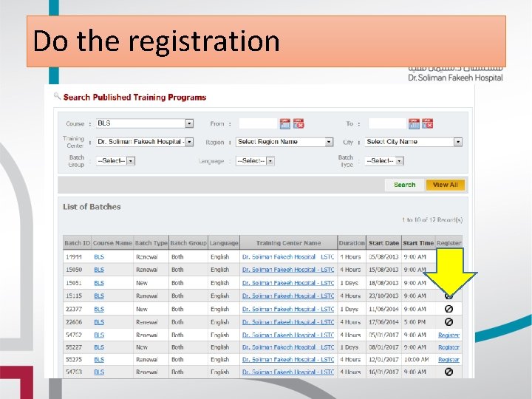Open training center link for batch 15115
This screenshot has width=532, height=399.
[288, 296]
